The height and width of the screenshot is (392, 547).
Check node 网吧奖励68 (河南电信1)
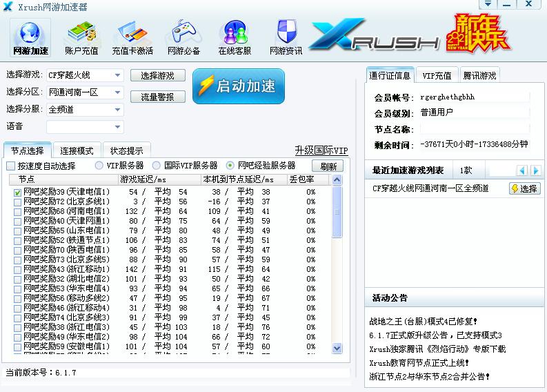click(17, 212)
